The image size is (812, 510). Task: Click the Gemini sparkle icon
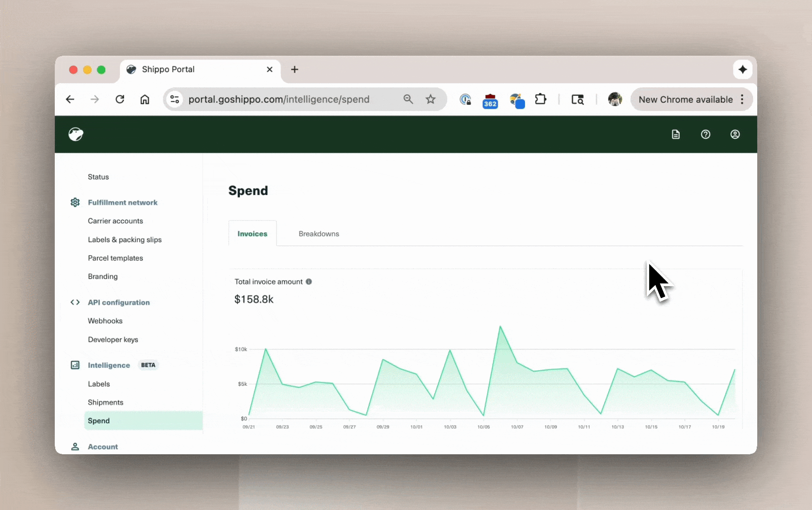743,69
